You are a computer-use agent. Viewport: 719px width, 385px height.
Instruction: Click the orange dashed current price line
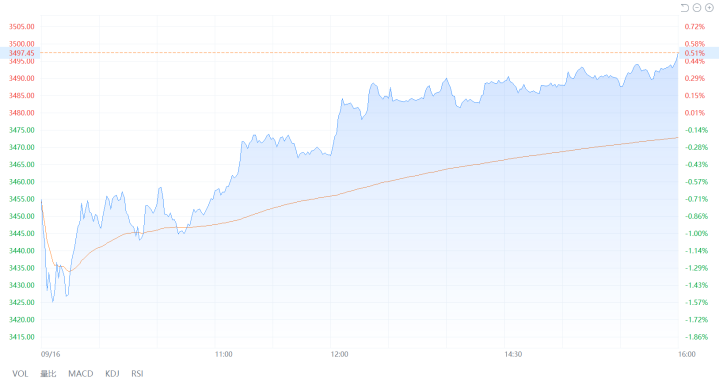360,53
